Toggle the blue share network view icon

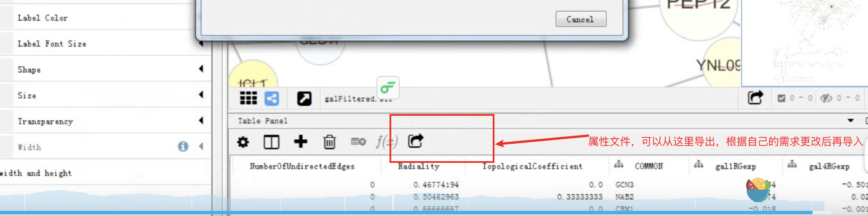point(272,98)
